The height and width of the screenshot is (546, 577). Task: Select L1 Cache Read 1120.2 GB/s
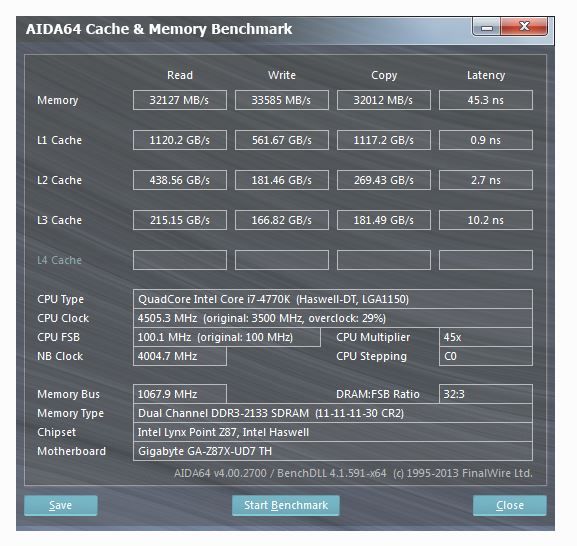point(180,140)
